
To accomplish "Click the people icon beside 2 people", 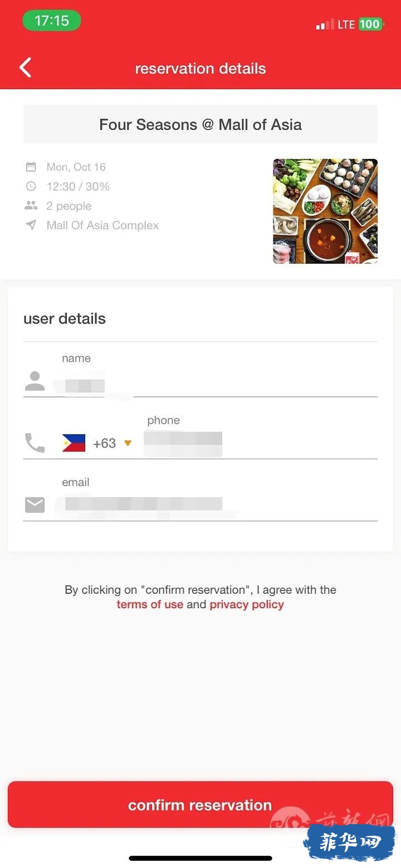I will coord(31,206).
